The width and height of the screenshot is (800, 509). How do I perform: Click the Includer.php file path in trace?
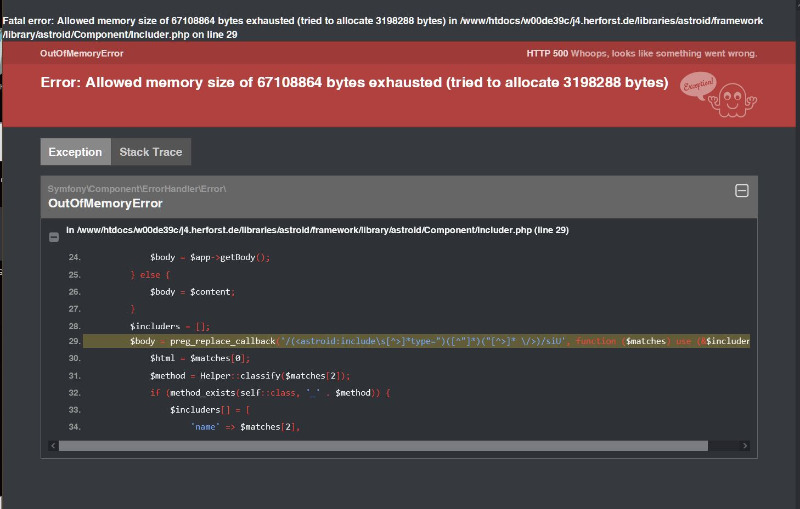pos(317,230)
